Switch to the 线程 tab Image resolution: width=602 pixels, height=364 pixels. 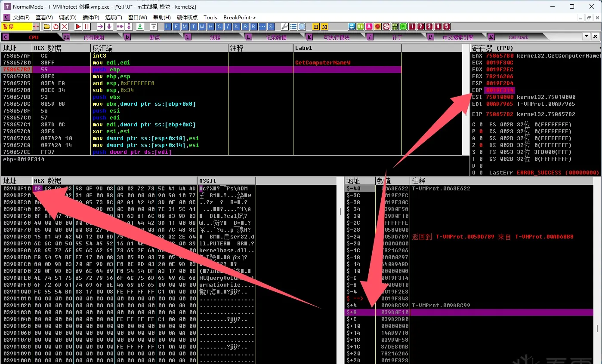(x=215, y=37)
